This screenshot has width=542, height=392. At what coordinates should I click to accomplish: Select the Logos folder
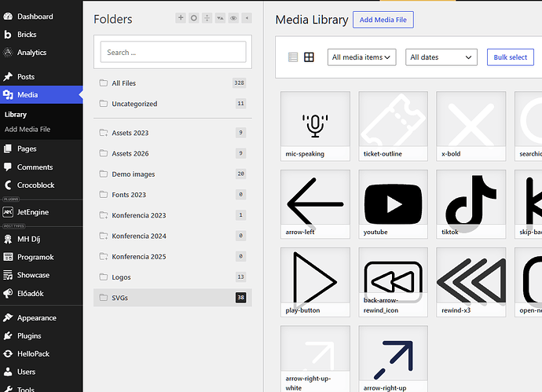173,277
